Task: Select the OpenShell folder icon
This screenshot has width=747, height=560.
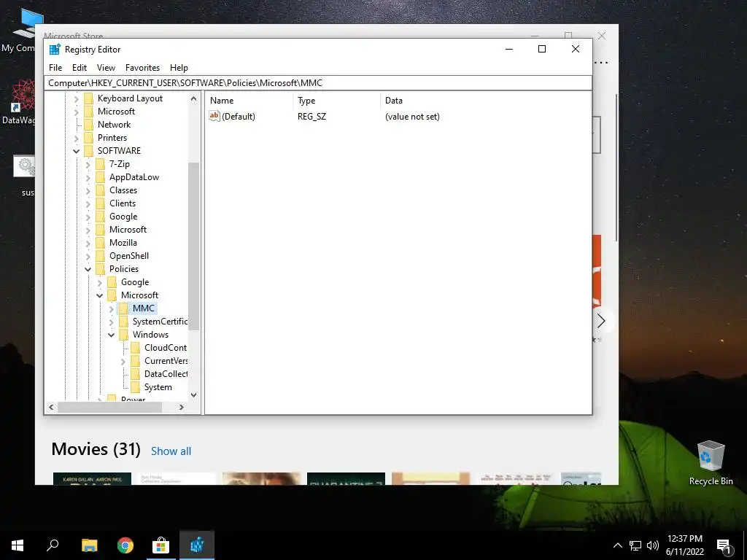Action: [100, 256]
